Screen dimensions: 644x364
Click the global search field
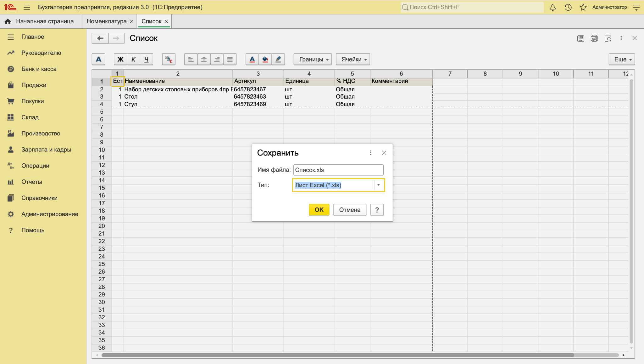(x=472, y=7)
